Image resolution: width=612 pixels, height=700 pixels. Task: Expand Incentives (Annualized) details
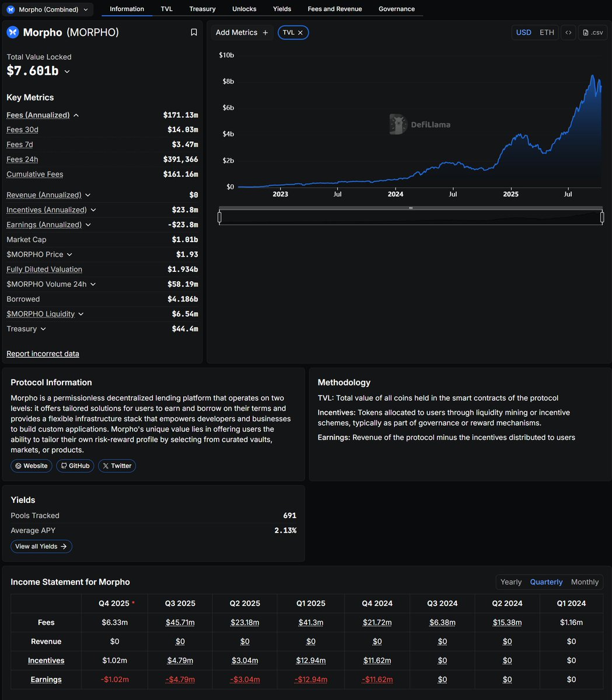[x=93, y=210]
